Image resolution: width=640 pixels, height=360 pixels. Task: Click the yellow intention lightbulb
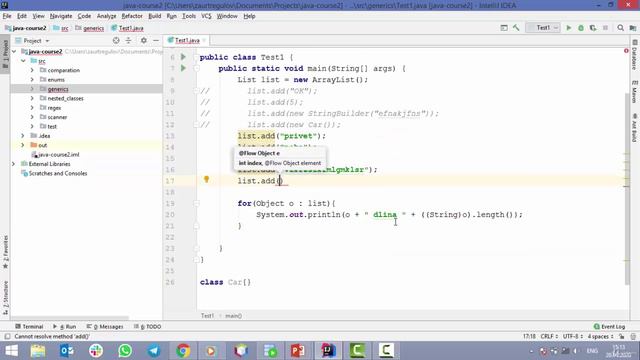207,179
